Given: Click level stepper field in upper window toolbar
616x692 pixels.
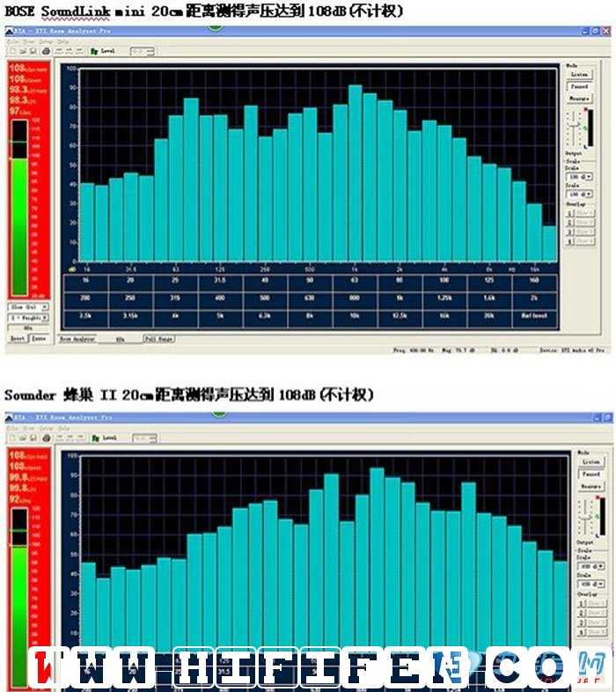Looking at the screenshot, I should [142, 52].
